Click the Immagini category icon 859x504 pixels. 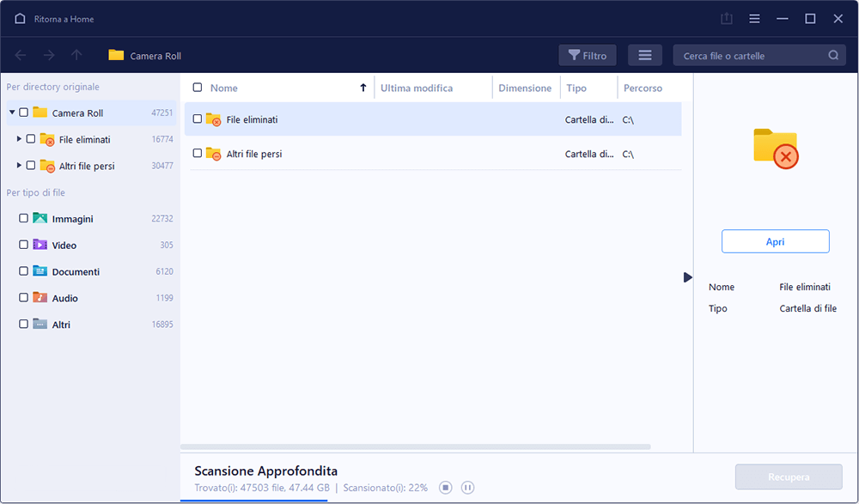[40, 218]
